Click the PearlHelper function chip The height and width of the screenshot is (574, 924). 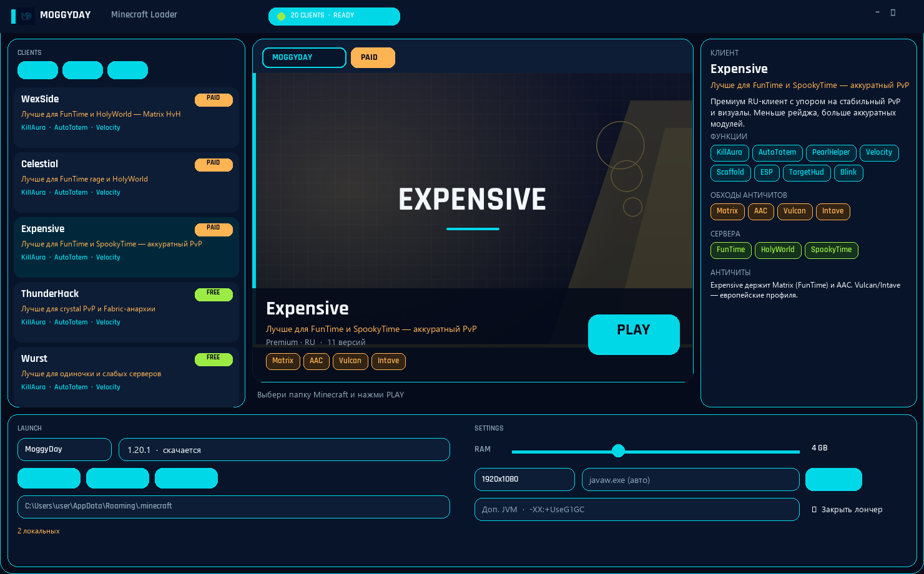(831, 153)
